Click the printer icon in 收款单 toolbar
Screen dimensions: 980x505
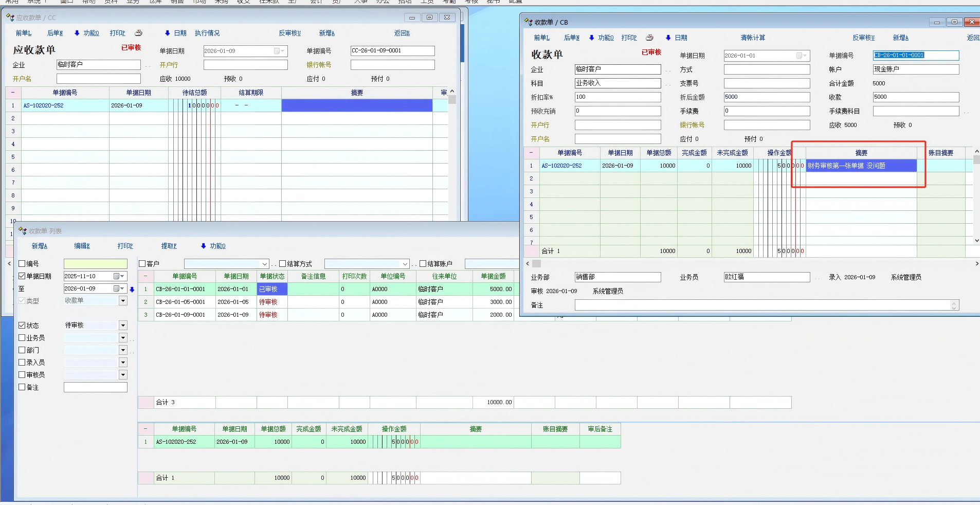[649, 38]
